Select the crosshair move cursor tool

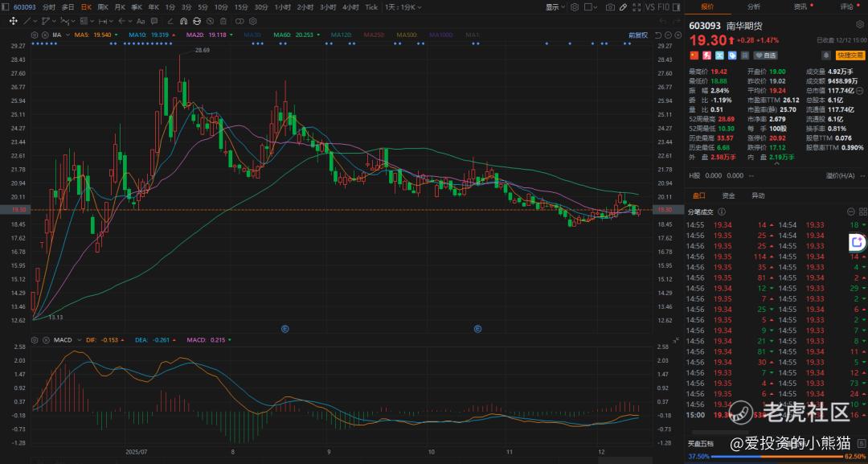pos(14,21)
